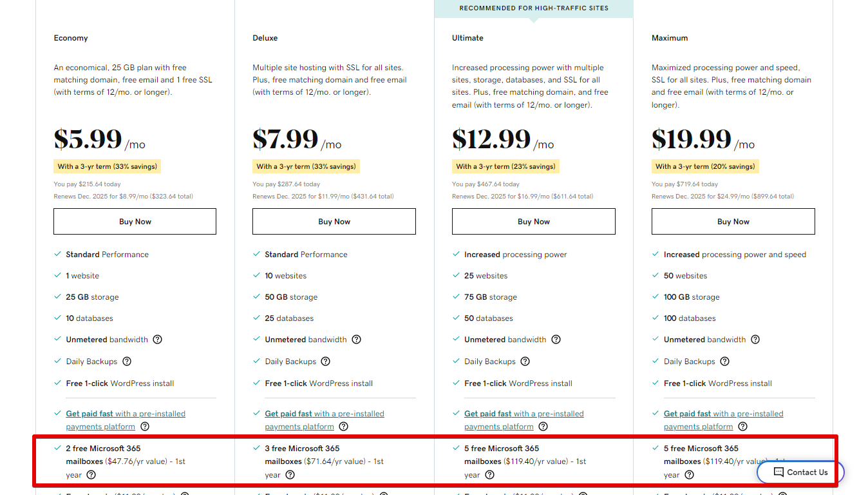
Task: Select Buy Now for the Maximum plan
Action: [733, 222]
